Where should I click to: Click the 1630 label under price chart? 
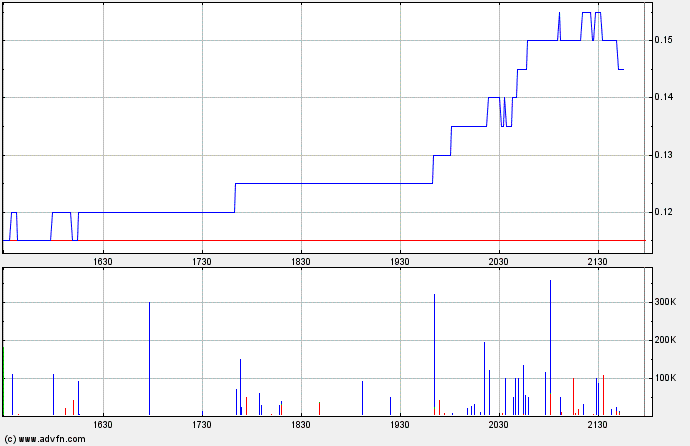103,262
